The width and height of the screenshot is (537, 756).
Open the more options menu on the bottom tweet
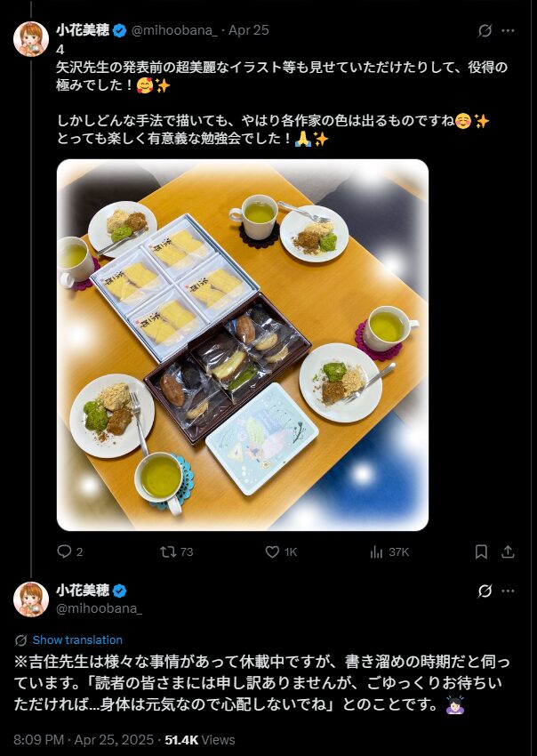(x=508, y=591)
